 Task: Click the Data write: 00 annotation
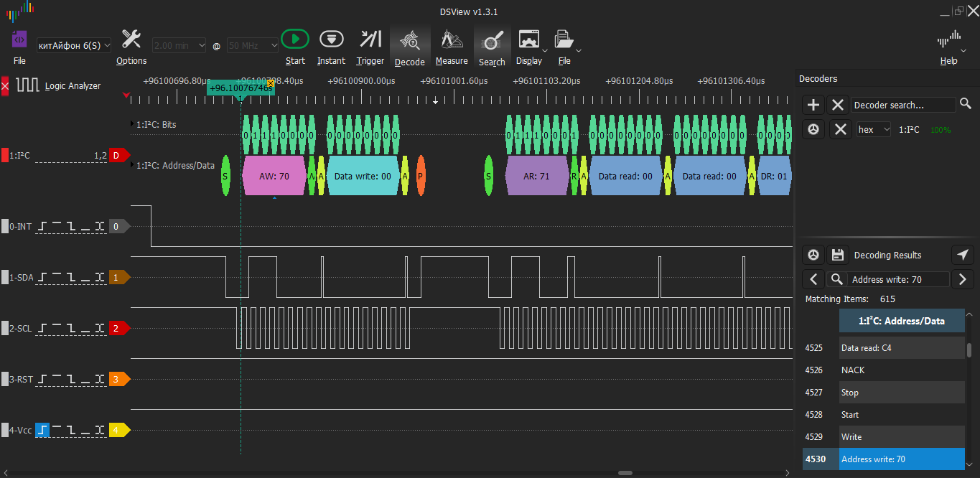[x=363, y=176]
